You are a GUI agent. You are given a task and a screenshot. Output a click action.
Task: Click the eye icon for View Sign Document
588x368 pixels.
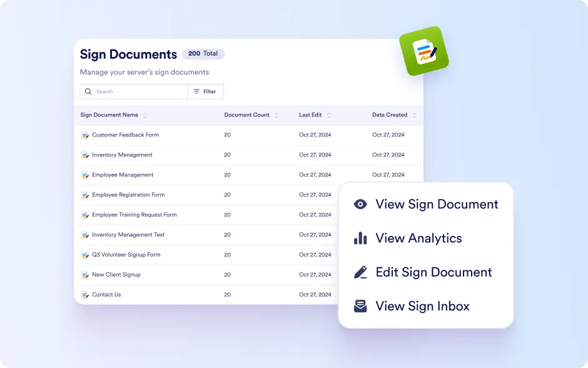point(360,204)
